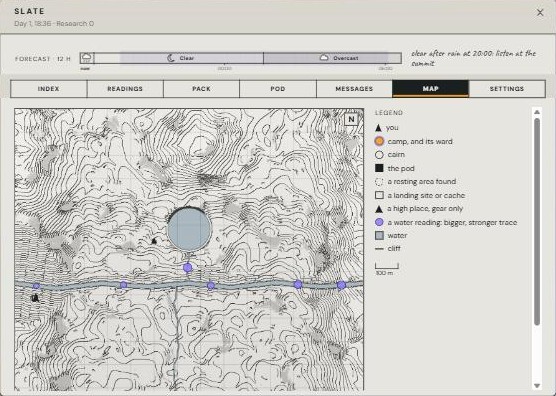556x396 pixels.
Task: Click the SLATE title
Action: click(29, 11)
